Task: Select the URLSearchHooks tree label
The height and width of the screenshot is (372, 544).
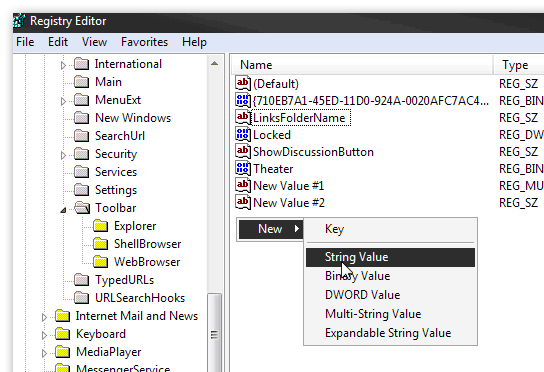Action: click(140, 298)
